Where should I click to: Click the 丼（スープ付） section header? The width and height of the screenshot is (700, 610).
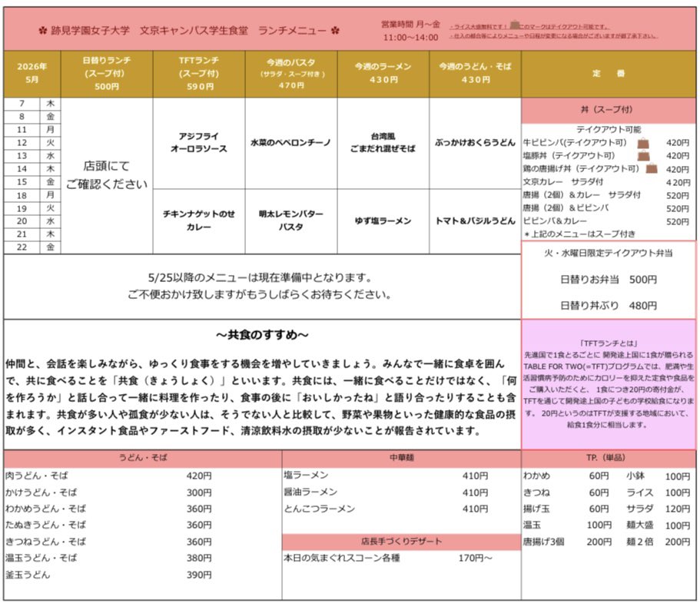(x=609, y=110)
